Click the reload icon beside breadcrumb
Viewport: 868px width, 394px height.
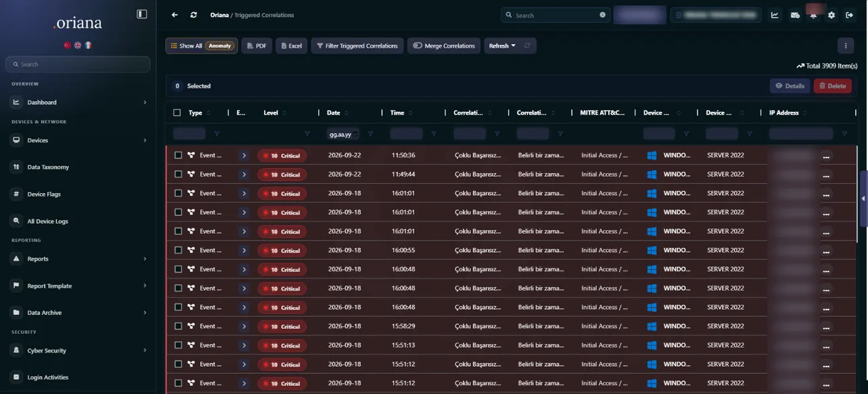194,15
